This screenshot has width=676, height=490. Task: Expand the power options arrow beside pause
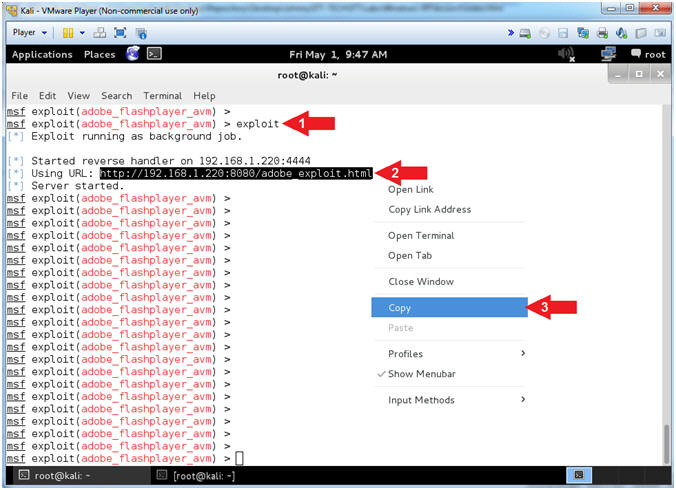coord(82,33)
